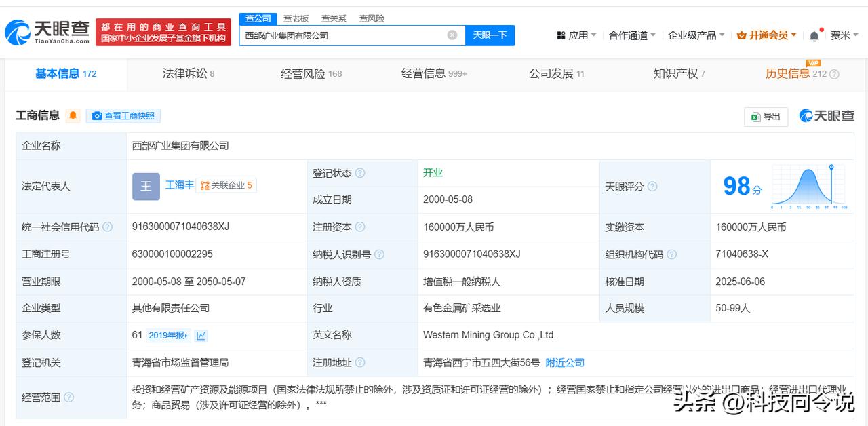This screenshot has width=868, height=426.
Task: Click help icon next to 注册地址
Action: 360,363
